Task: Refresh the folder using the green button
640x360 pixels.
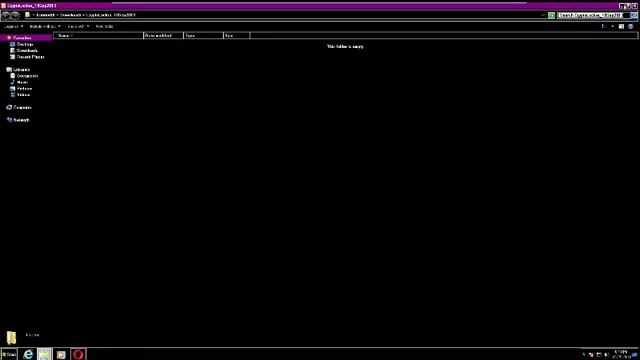Action: (x=551, y=15)
